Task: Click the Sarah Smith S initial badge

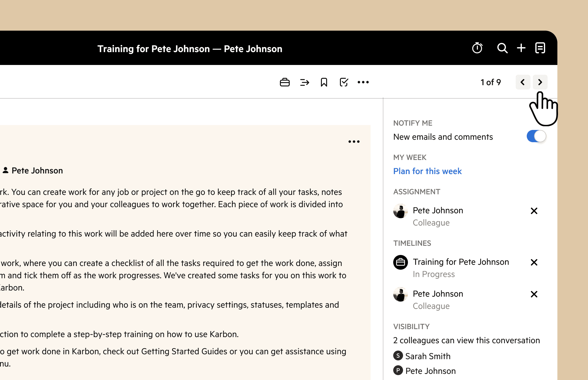Action: [x=398, y=356]
